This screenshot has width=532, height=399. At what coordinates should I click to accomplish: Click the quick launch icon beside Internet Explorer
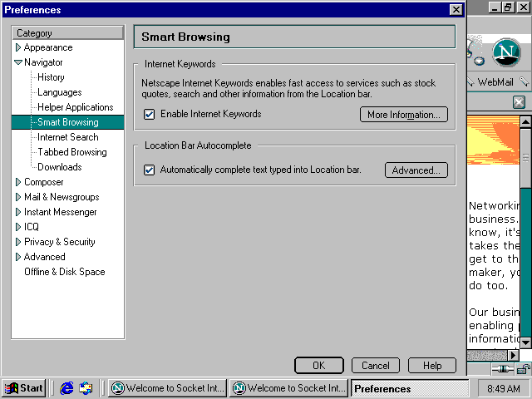click(x=86, y=388)
